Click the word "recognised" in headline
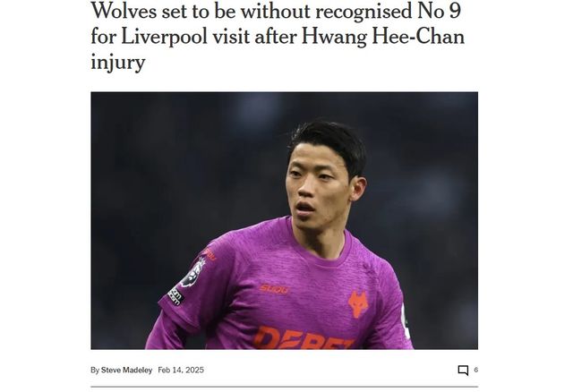The image size is (573, 392). point(363,11)
